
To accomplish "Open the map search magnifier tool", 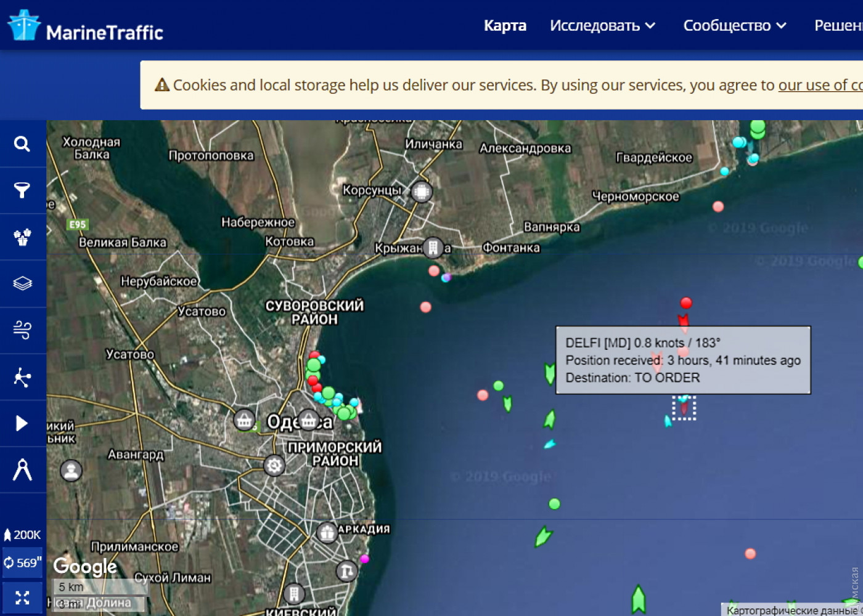I will [22, 144].
